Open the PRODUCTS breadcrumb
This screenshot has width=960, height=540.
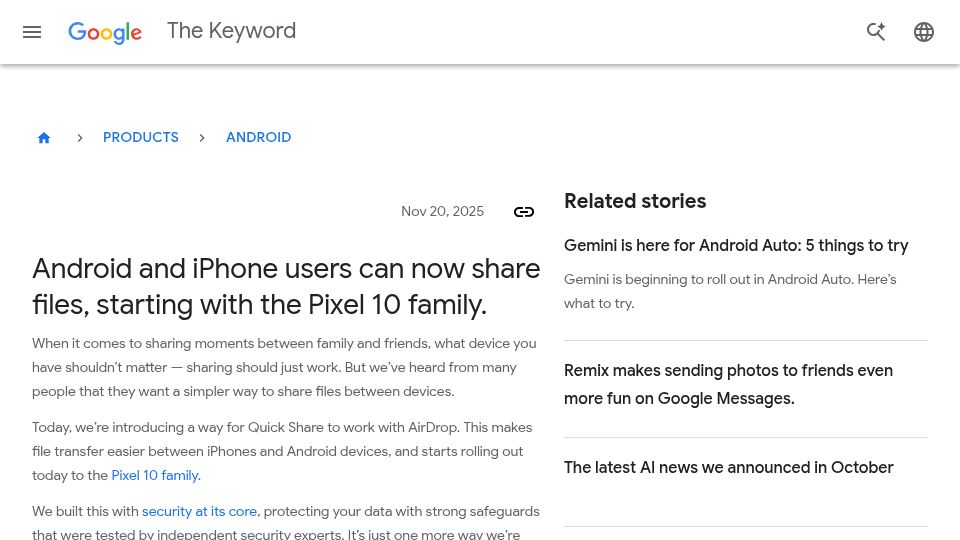click(x=141, y=137)
